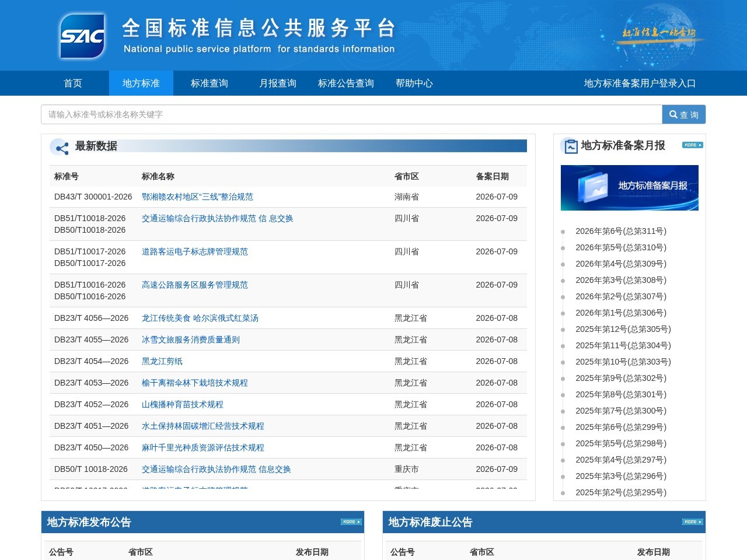Viewport: 747px width, 560px height.
Task: Open 月报查询 in navigation bar
Action: (278, 83)
